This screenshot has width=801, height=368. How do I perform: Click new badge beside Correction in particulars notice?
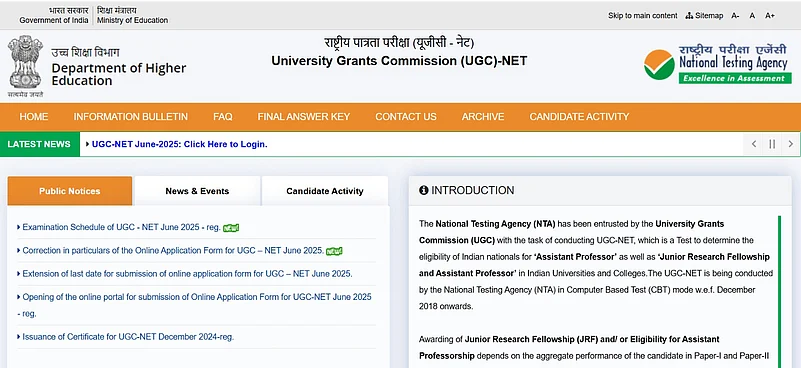click(334, 251)
